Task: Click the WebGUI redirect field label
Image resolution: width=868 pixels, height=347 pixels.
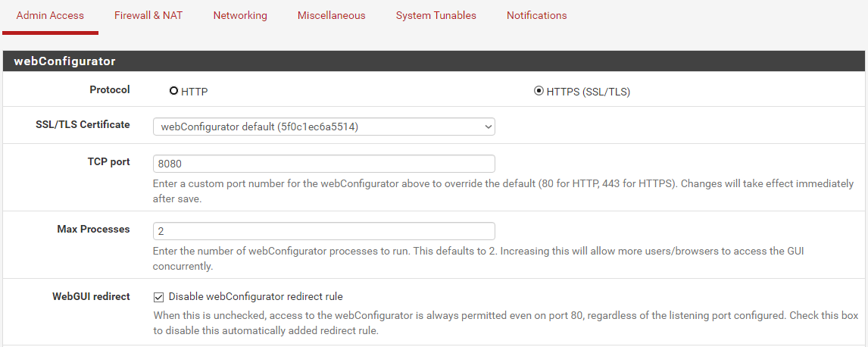Action: [x=92, y=296]
